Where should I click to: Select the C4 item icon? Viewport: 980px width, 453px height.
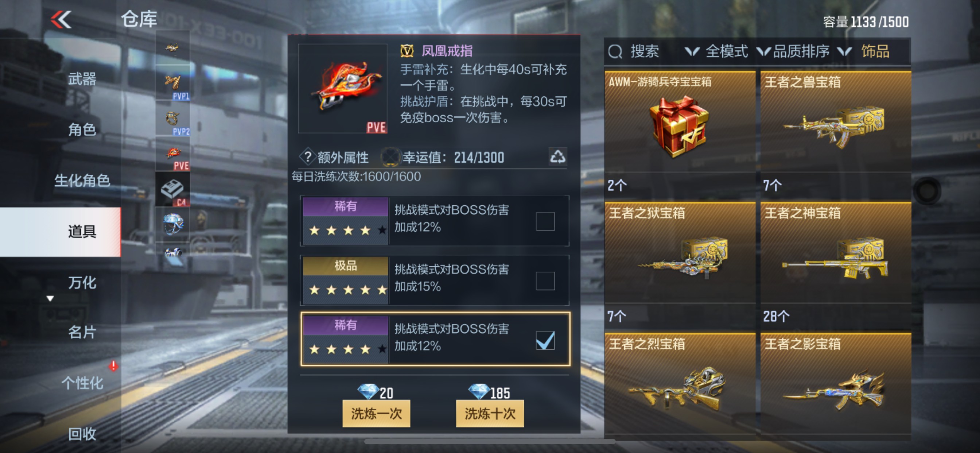pos(173,189)
